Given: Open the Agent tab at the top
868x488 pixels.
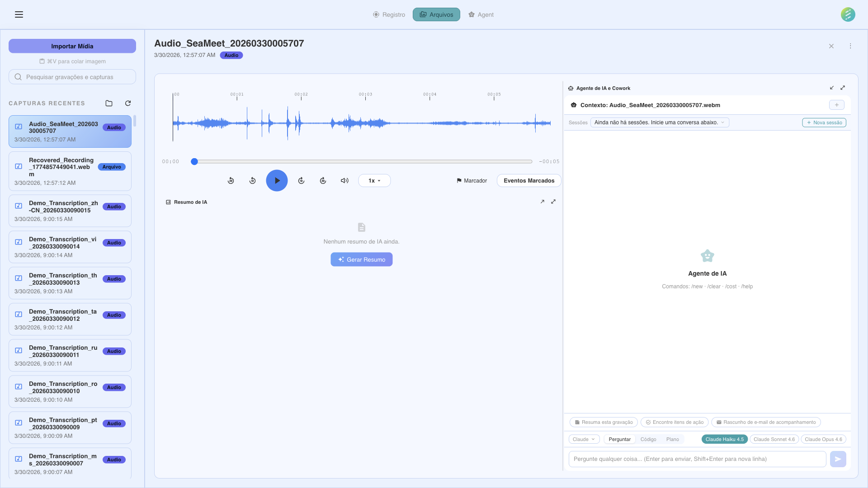Looking at the screenshot, I should coord(481,14).
